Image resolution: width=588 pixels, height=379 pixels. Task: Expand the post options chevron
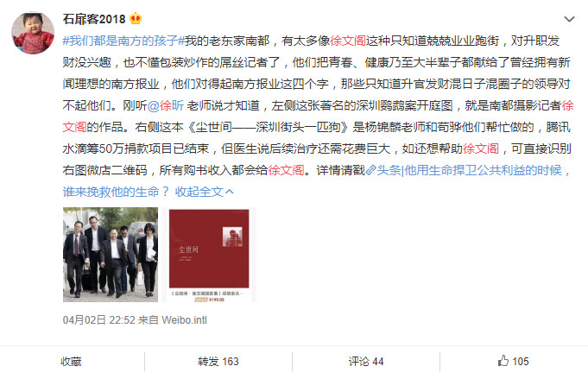(x=569, y=19)
